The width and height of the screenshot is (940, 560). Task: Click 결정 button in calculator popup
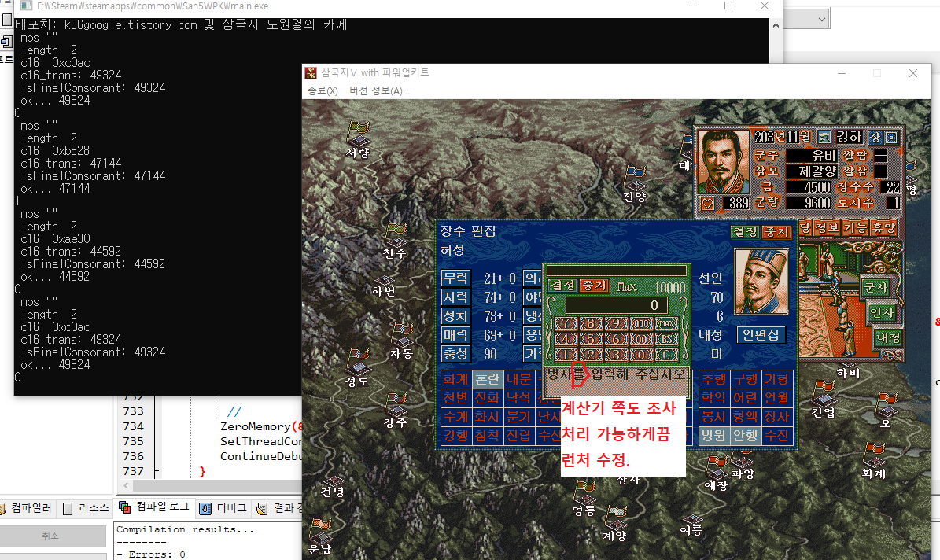pyautogui.click(x=563, y=286)
